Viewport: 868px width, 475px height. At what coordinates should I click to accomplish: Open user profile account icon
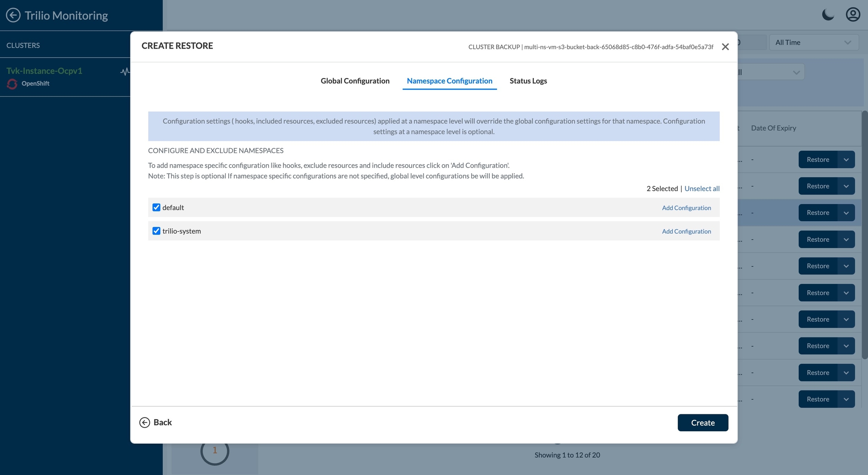pyautogui.click(x=853, y=15)
